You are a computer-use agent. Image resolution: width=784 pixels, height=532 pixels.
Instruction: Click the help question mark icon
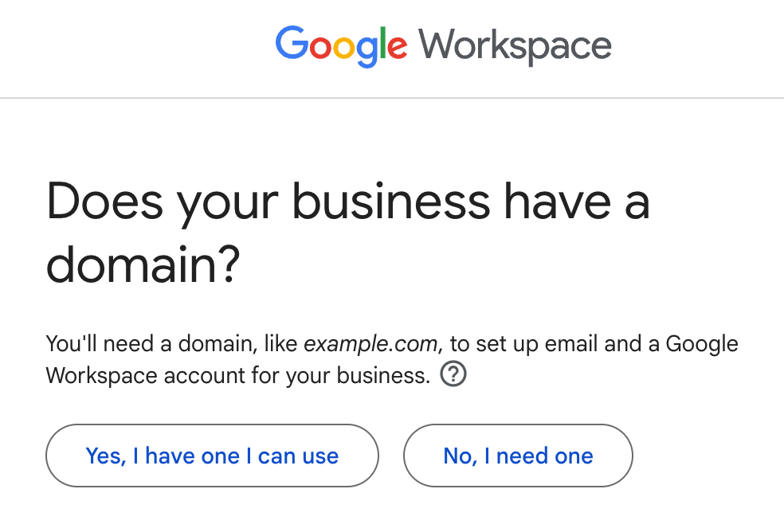click(453, 374)
